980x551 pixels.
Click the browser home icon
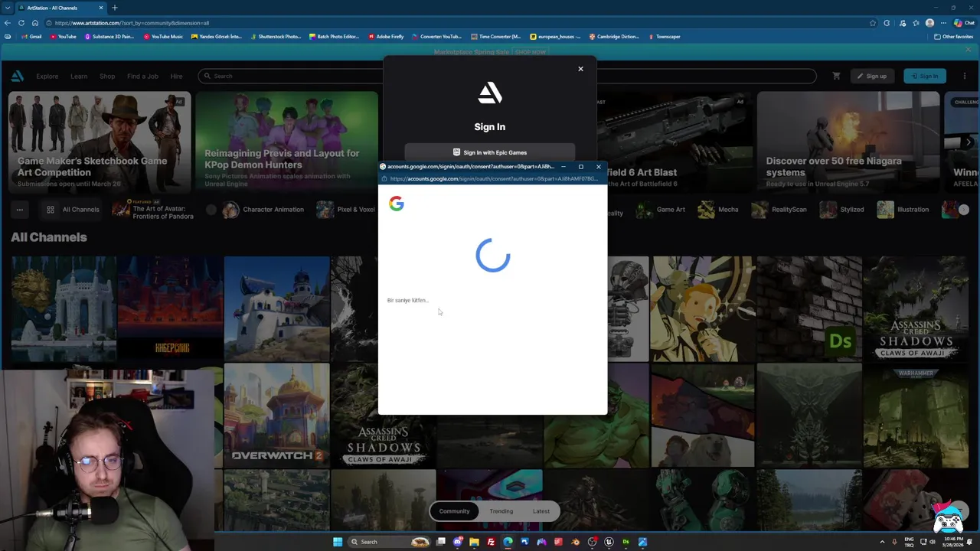35,23
